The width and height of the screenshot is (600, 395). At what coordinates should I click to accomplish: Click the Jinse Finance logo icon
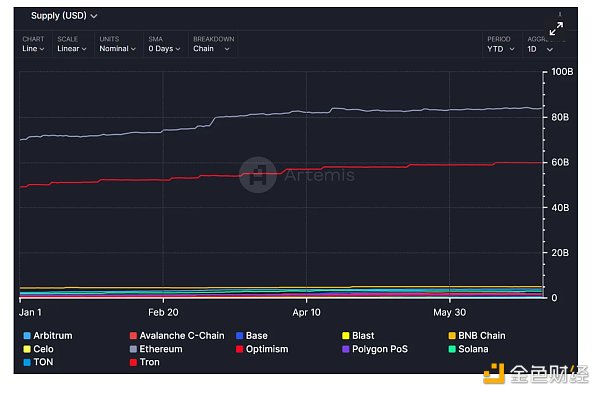coord(494,374)
